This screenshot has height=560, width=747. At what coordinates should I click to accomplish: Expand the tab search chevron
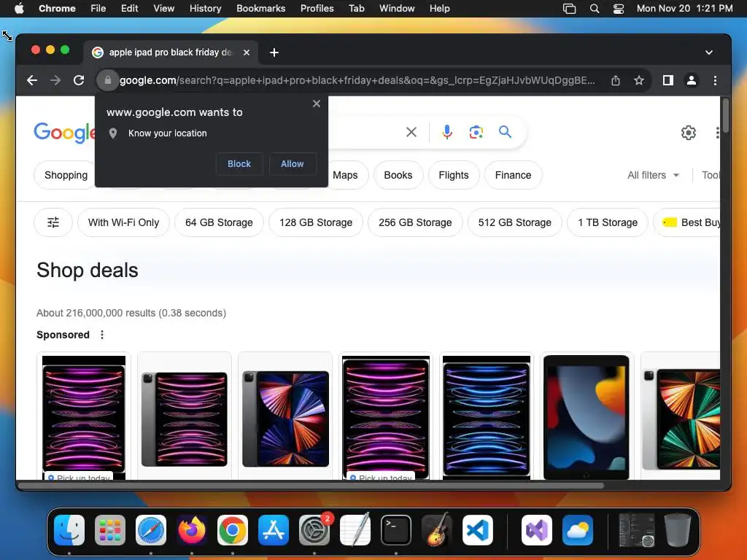[x=709, y=52]
